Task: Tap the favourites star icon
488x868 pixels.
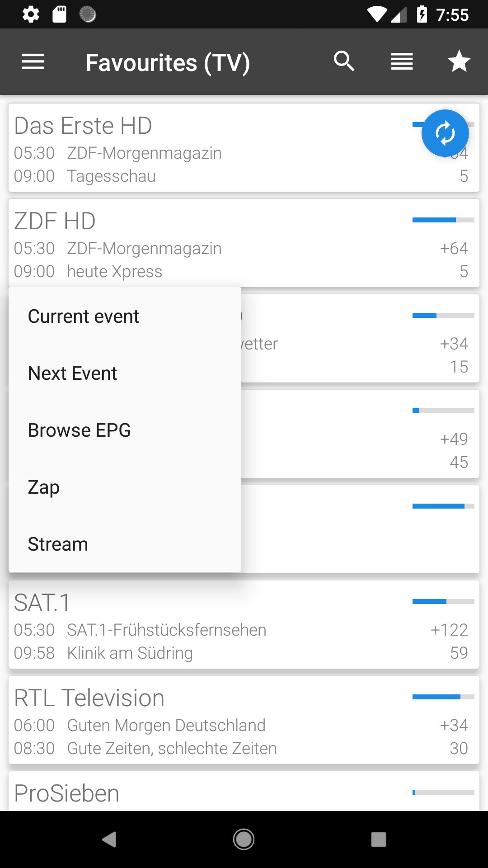Action: tap(459, 61)
